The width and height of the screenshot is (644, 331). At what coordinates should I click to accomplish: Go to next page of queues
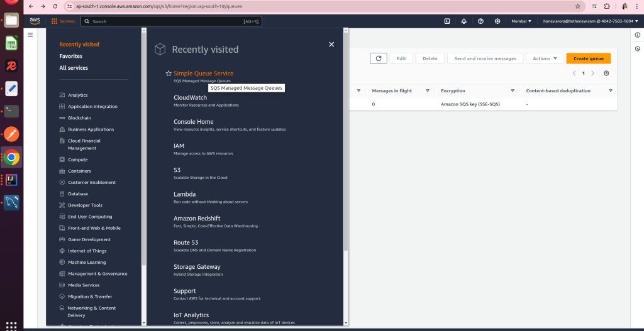(x=592, y=73)
